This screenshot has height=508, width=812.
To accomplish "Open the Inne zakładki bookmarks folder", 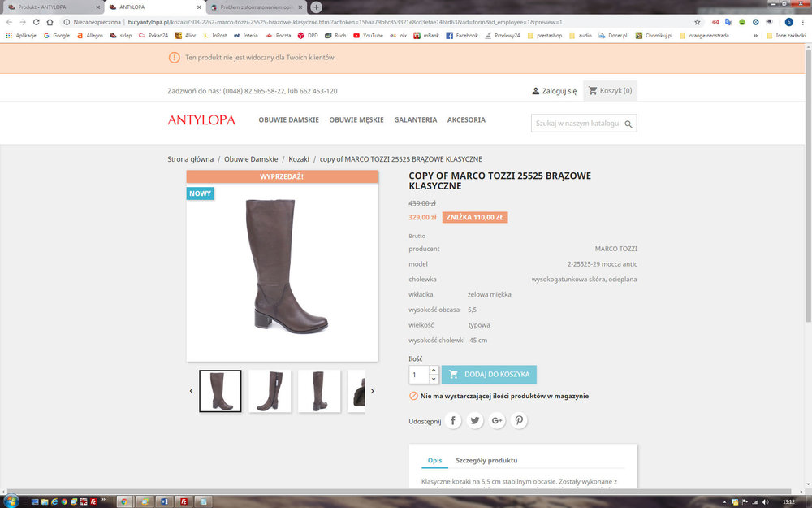I will click(785, 35).
